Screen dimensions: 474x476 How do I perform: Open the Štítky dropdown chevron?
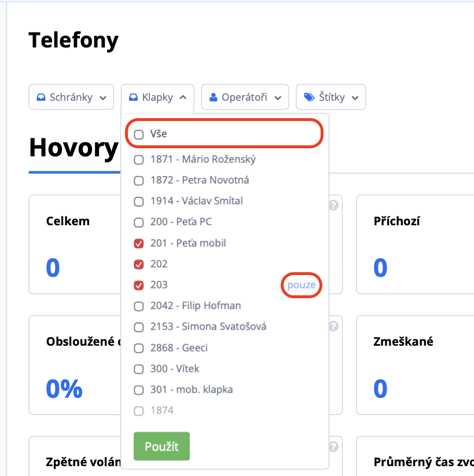[355, 98]
